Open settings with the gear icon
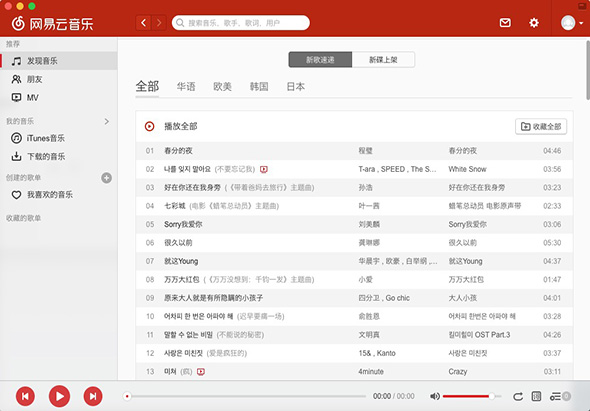590x411 pixels. (x=534, y=23)
